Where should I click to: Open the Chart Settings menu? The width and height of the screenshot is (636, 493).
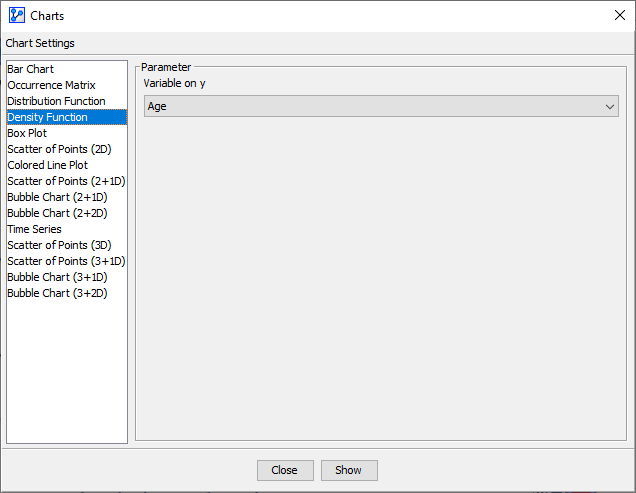pos(40,43)
